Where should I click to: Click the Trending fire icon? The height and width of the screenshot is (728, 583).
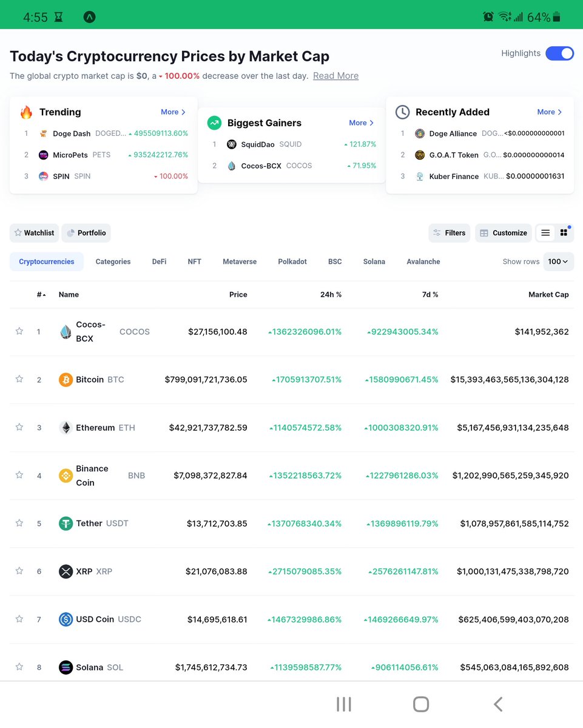26,112
